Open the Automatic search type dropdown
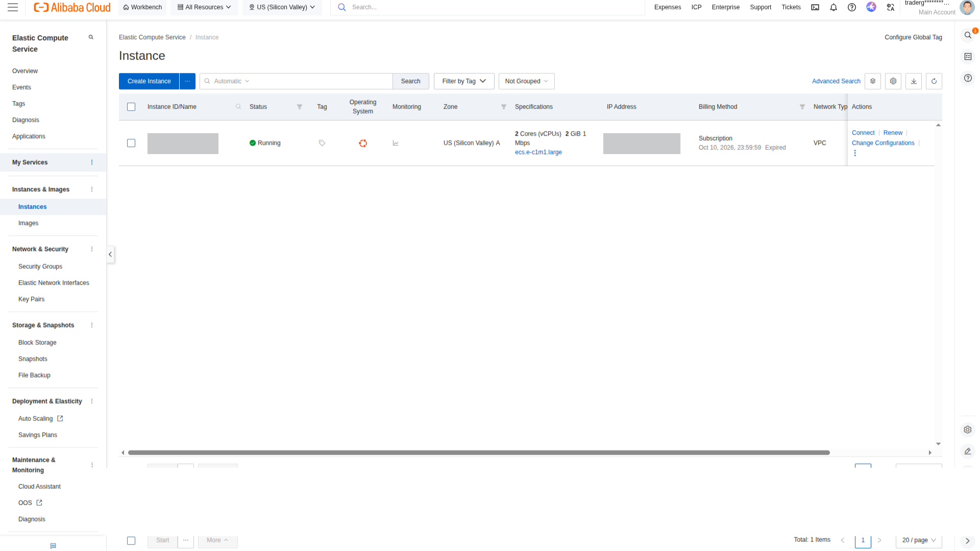The height and width of the screenshot is (551, 980). point(232,81)
